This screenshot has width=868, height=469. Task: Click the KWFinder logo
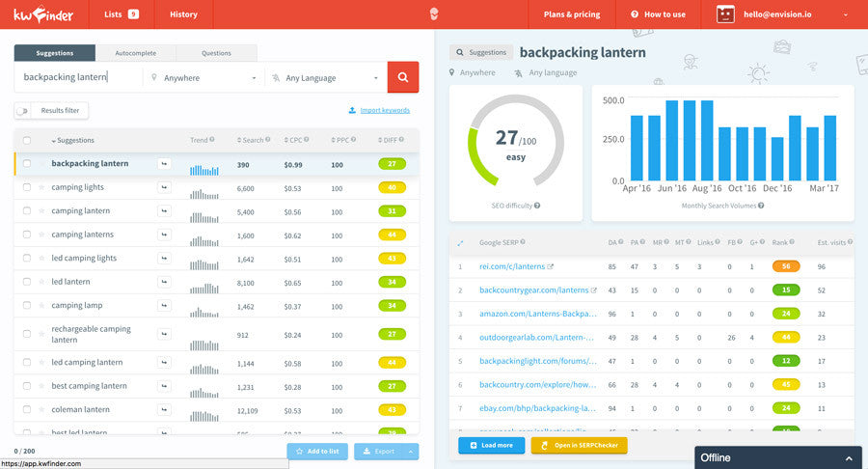tap(43, 14)
